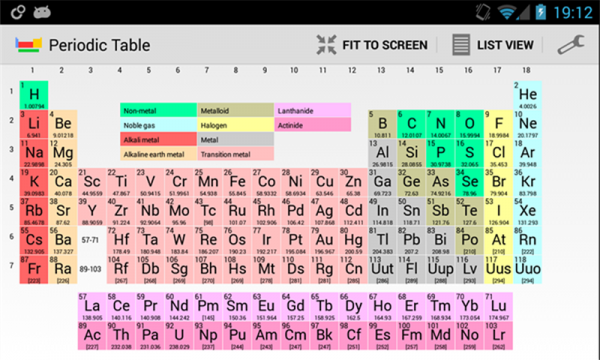Select the Actinide legend entry
Screen dimensions: 600x360
(313, 125)
